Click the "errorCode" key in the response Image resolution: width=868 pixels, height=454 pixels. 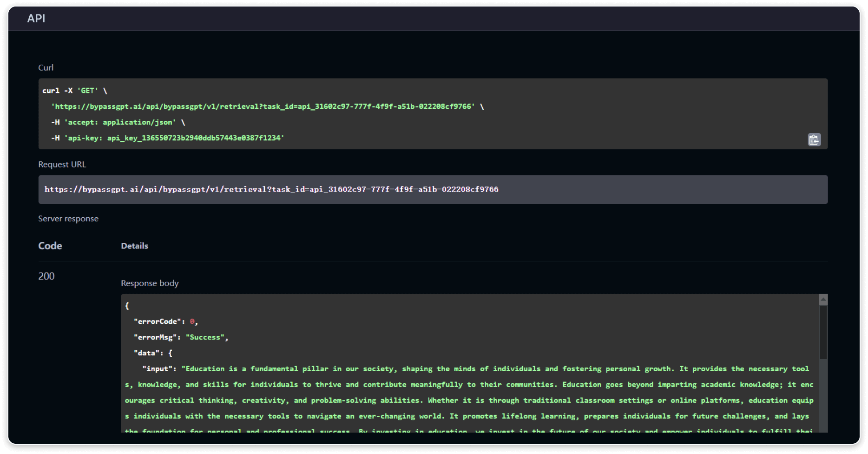pos(158,321)
